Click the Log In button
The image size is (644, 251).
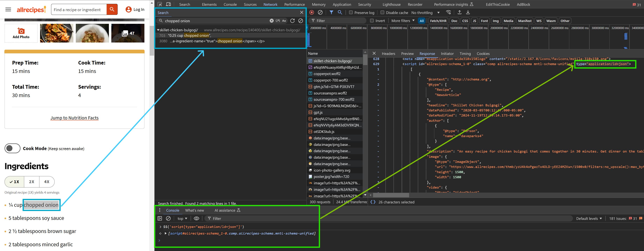click(x=135, y=9)
